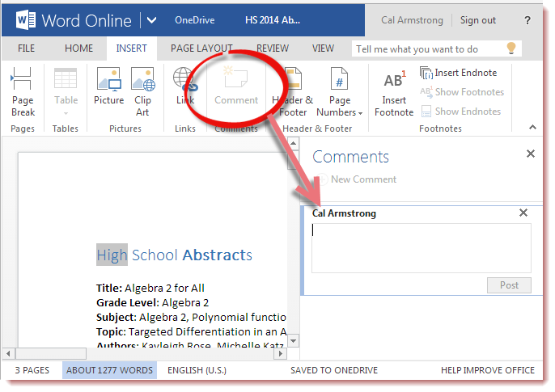Click the Topic: Targeted Differentiation line

click(x=191, y=331)
